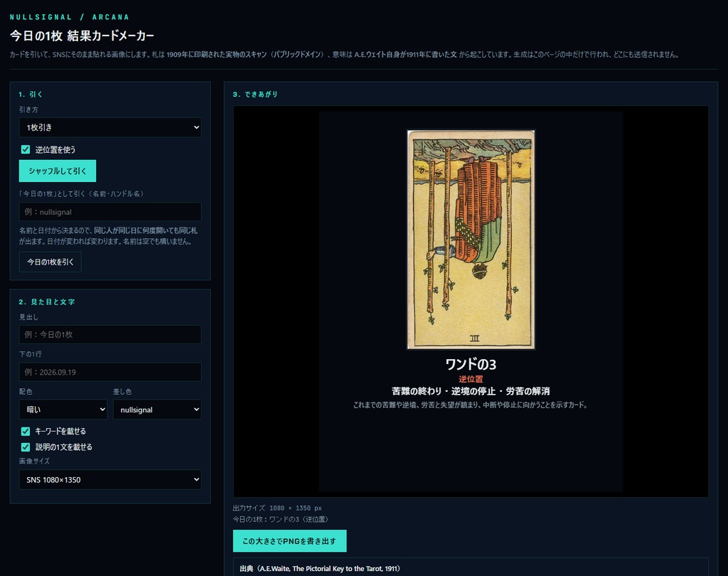Click the 今日の1枚：ワンドの3（逆位置） status text

(x=280, y=519)
